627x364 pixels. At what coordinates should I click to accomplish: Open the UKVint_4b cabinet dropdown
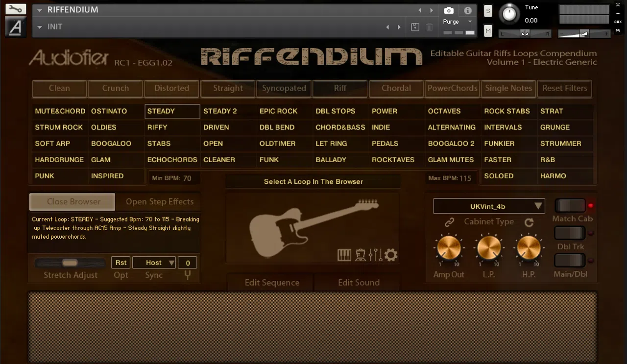(489, 206)
